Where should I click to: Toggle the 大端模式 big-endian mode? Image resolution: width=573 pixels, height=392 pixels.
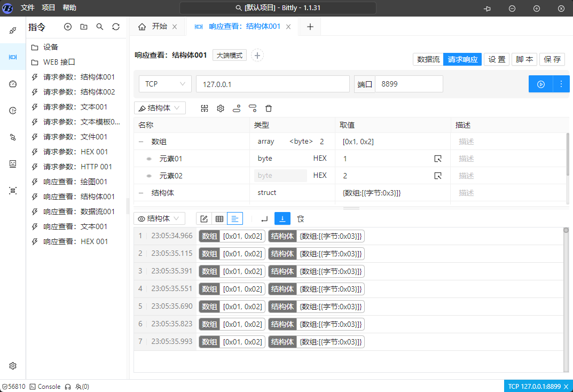(229, 54)
